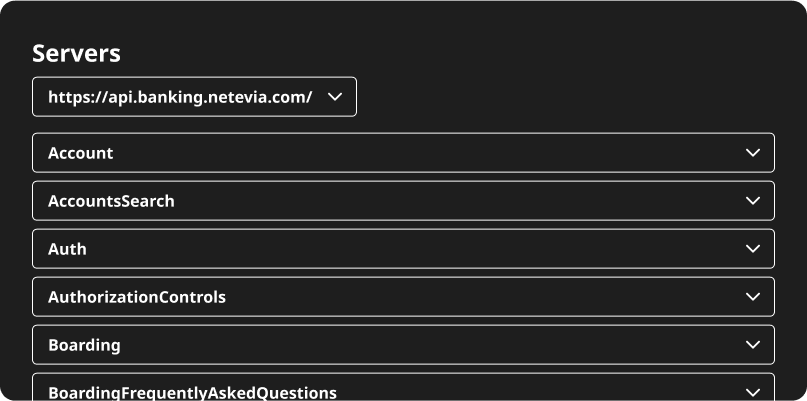The width and height of the screenshot is (807, 401).
Task: Click the Auth label text
Action: (x=67, y=249)
